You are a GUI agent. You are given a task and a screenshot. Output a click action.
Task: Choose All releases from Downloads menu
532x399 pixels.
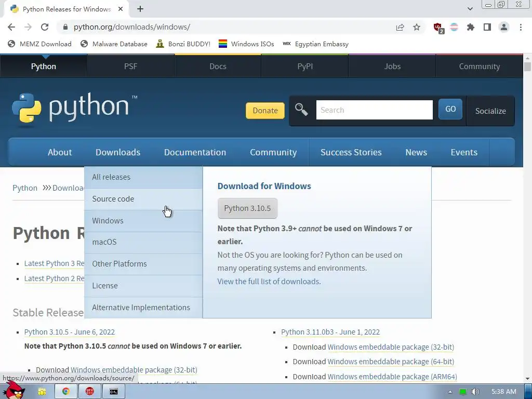143,177
